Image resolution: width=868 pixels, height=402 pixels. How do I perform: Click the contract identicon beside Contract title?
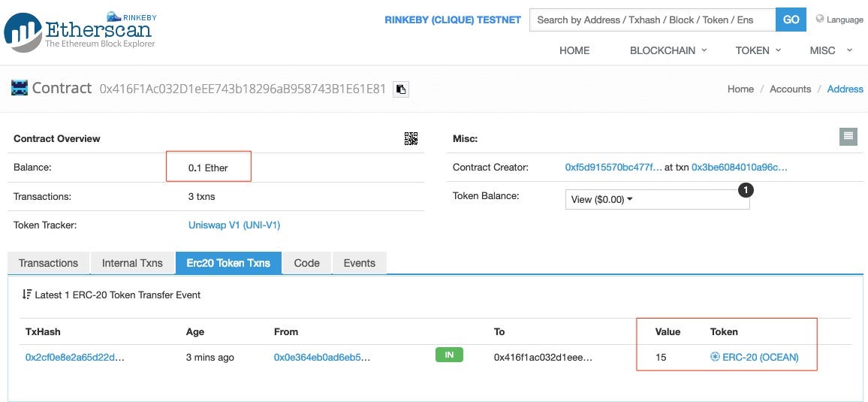coord(20,88)
